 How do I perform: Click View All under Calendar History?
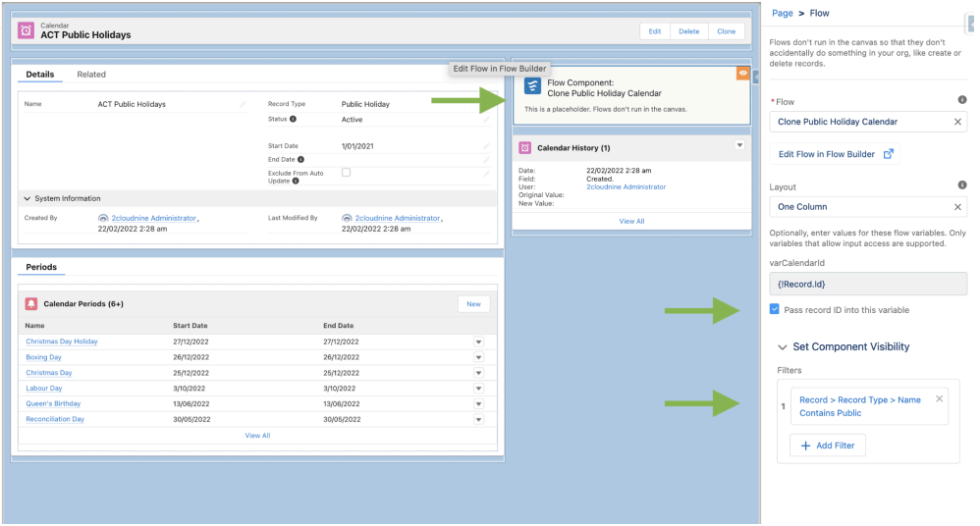click(x=631, y=221)
